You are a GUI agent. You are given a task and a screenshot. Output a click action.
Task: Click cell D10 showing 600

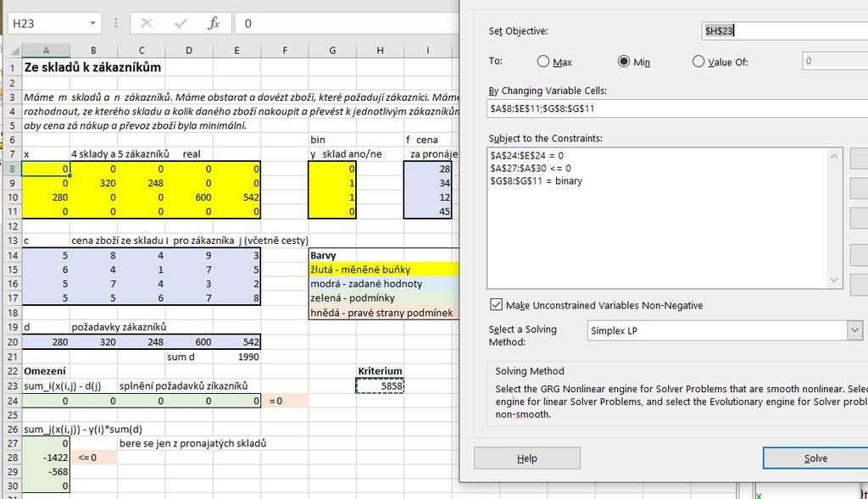pos(189,197)
